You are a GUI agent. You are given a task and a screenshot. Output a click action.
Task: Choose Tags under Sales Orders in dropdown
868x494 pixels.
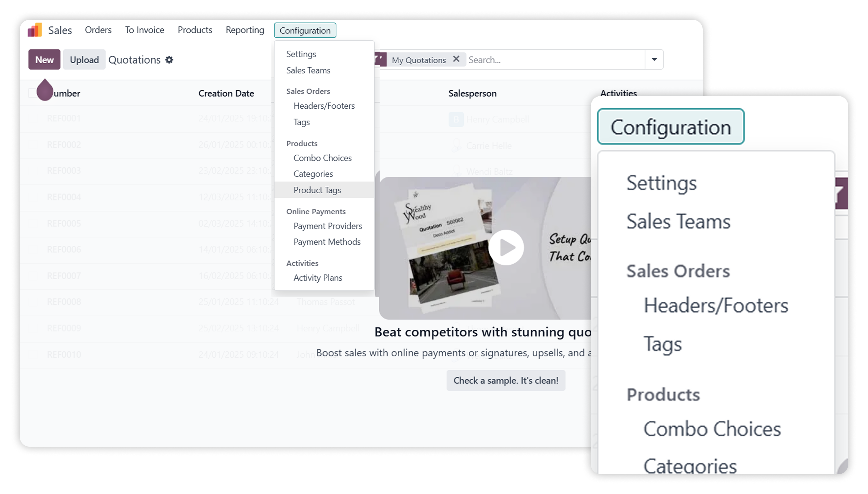pyautogui.click(x=302, y=122)
